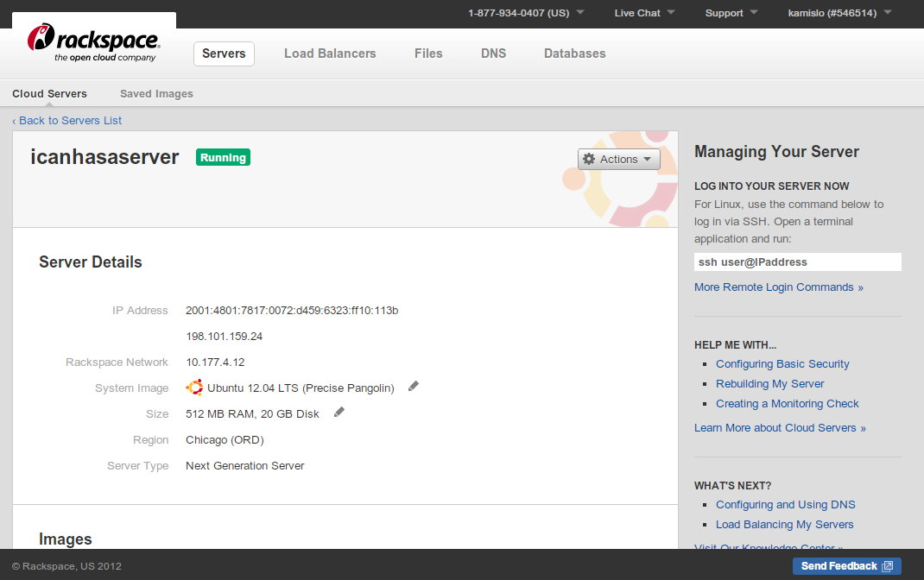This screenshot has height=580, width=924.
Task: Open Load Balancing My Servers link
Action: pyautogui.click(x=784, y=525)
